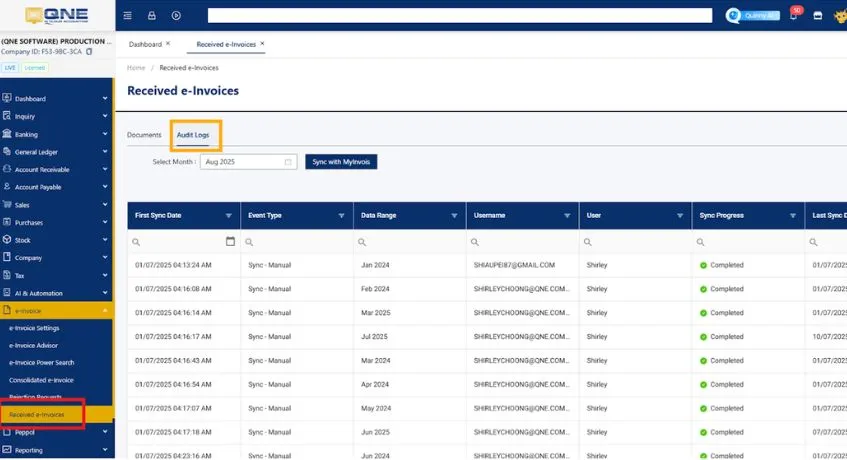Click search icon in the Sync Progress filter
Screen dimensions: 847x460
tap(701, 242)
